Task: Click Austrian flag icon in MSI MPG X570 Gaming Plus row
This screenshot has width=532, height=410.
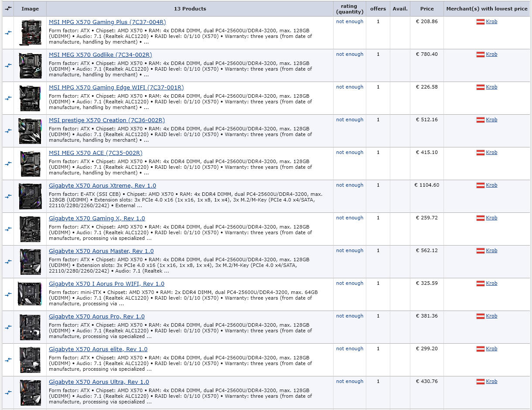Action: 481,22
